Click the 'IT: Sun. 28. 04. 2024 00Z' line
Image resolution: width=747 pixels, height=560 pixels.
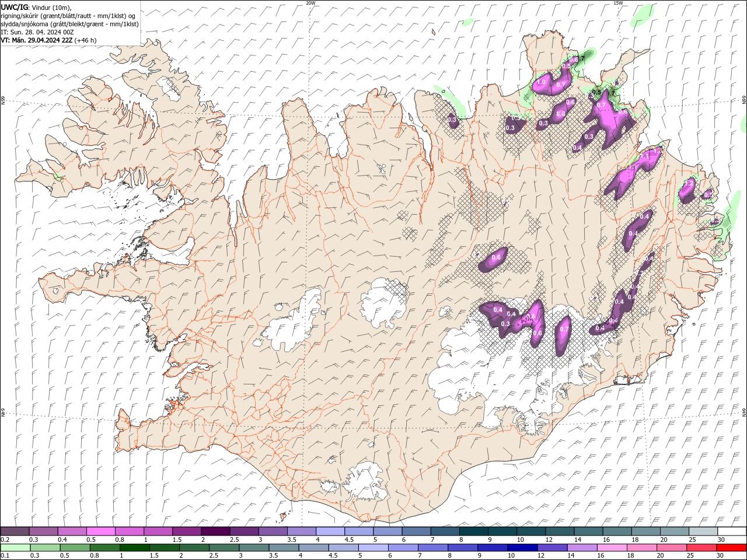[38, 32]
